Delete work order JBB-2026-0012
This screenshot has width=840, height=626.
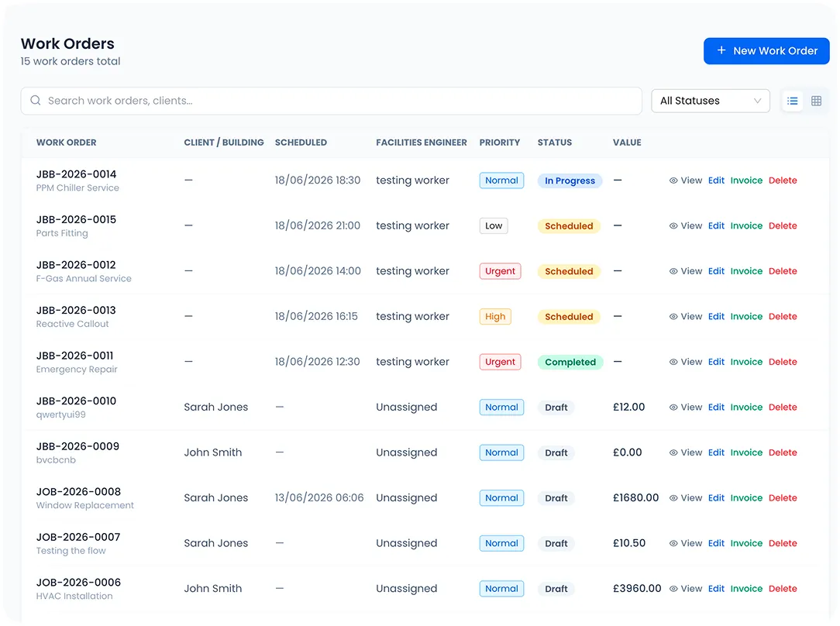click(783, 271)
